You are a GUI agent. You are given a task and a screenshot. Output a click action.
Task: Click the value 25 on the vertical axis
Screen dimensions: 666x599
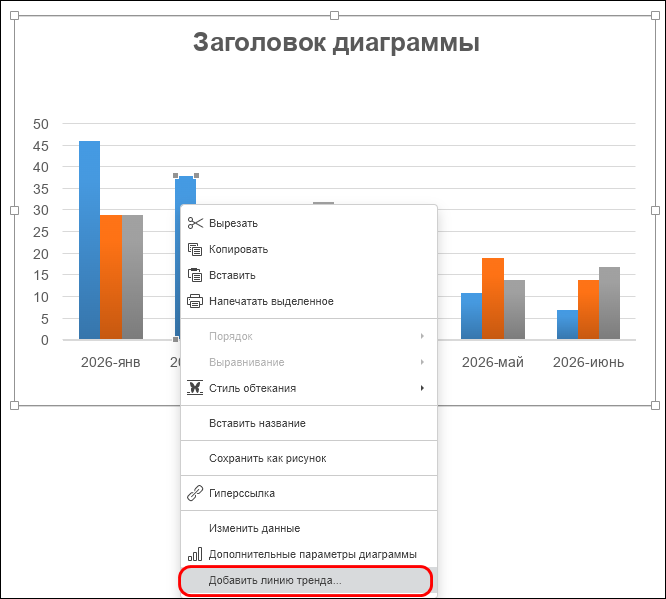click(x=41, y=232)
